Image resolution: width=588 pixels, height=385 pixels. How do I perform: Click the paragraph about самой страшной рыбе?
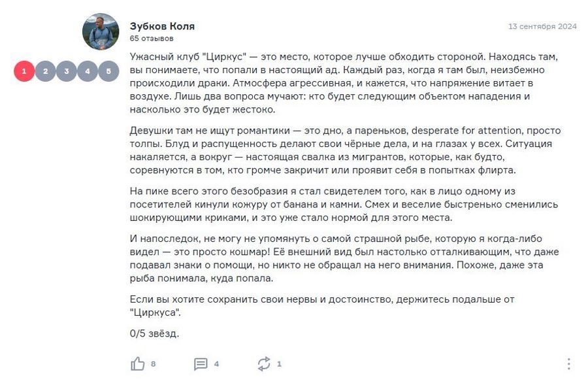pyautogui.click(x=344, y=259)
